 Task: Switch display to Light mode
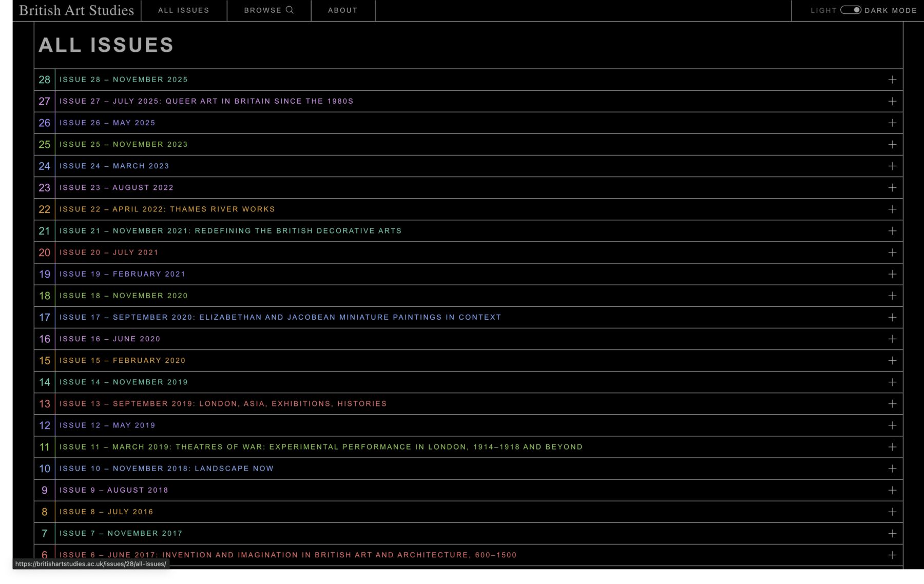pos(823,10)
